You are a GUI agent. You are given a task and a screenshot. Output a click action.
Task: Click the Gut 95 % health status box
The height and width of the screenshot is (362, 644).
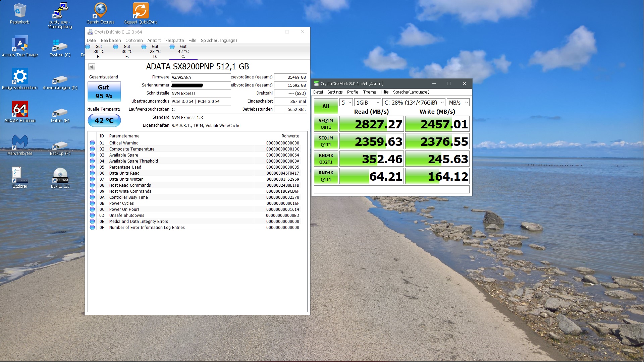(x=104, y=92)
